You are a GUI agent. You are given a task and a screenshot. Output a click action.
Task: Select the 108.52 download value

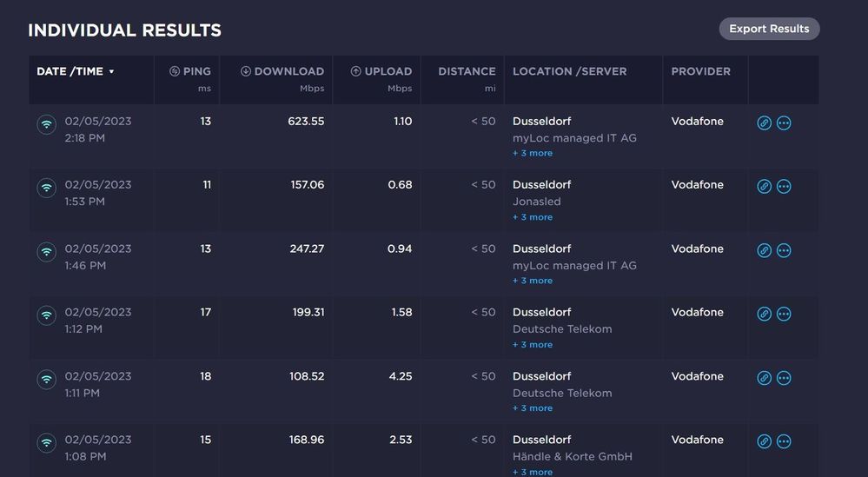[x=307, y=376]
